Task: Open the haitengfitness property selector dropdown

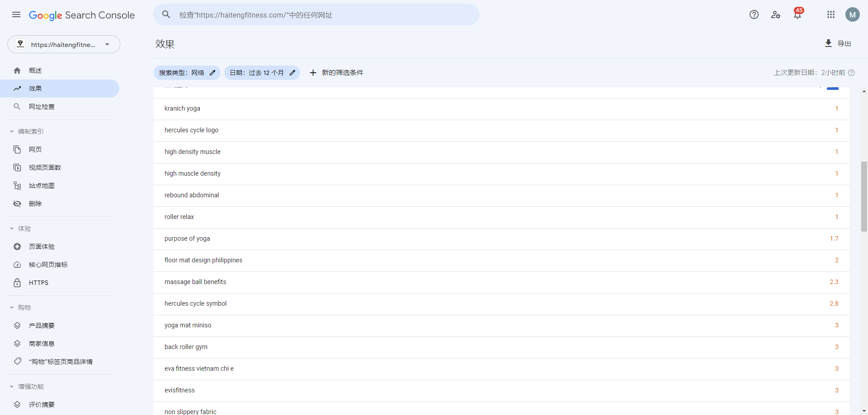Action: coord(64,44)
